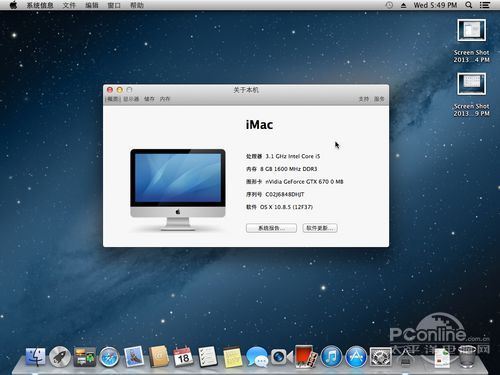Click graphics line nVidia GeForce GTX 670
Viewport: 500px width, 375px height.
(x=295, y=182)
